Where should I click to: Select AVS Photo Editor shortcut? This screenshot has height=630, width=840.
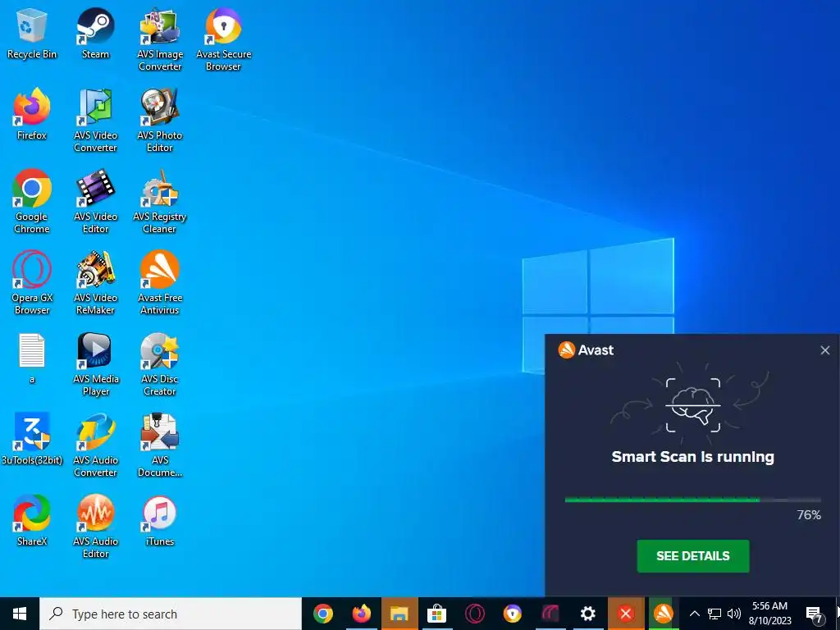coord(160,121)
